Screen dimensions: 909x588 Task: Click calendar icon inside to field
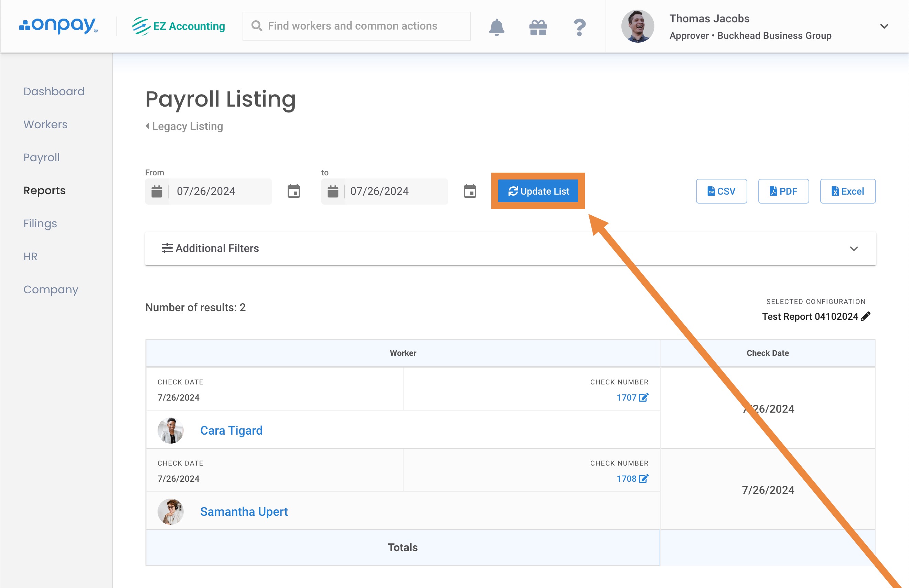tap(333, 191)
